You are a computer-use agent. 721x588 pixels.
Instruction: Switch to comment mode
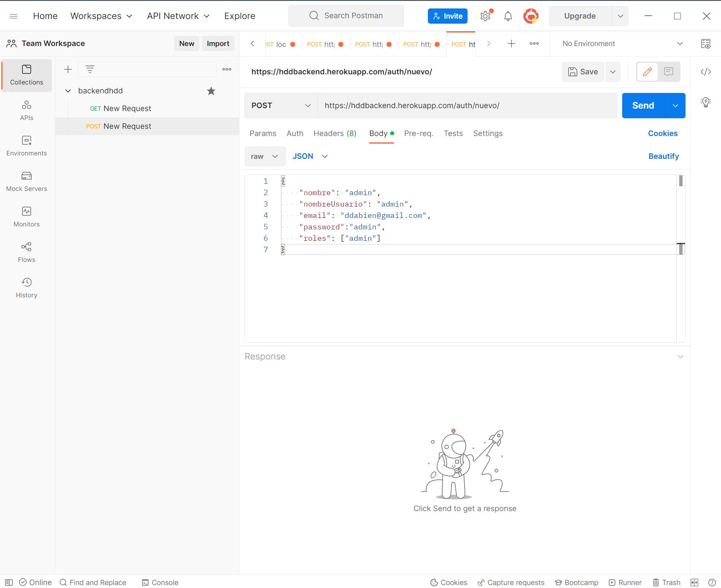tap(669, 72)
